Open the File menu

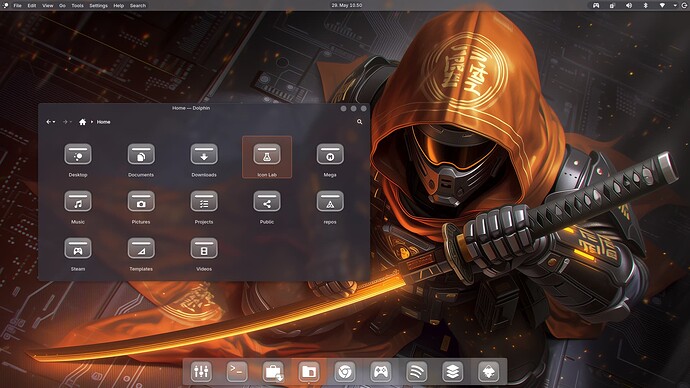(18, 6)
